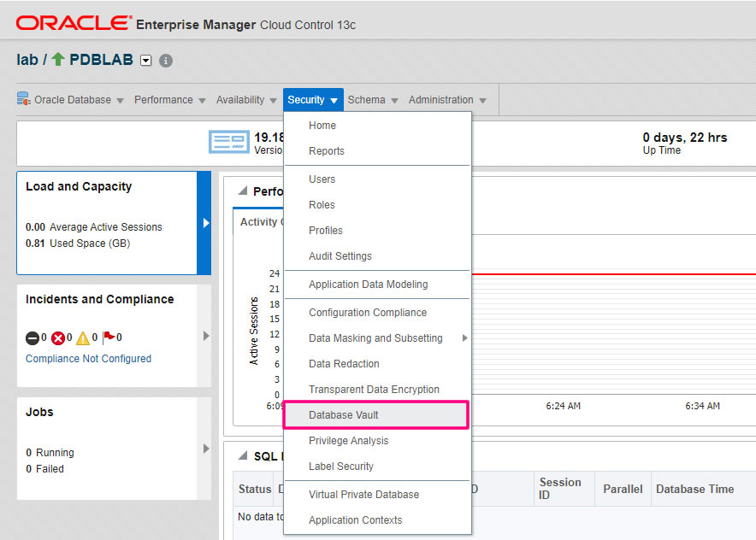Screen dimensions: 756x540
Task: Click the PDBLAB target name
Action: tap(101, 59)
